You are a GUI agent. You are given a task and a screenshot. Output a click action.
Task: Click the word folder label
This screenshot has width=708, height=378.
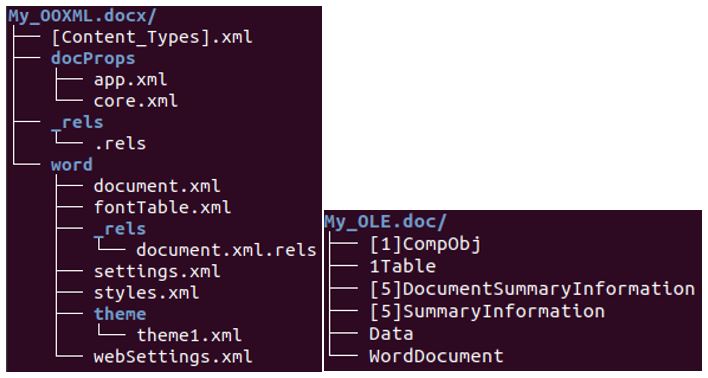click(72, 165)
